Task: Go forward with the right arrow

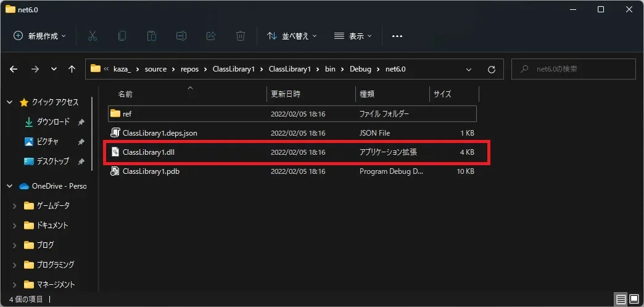Action: tap(35, 70)
